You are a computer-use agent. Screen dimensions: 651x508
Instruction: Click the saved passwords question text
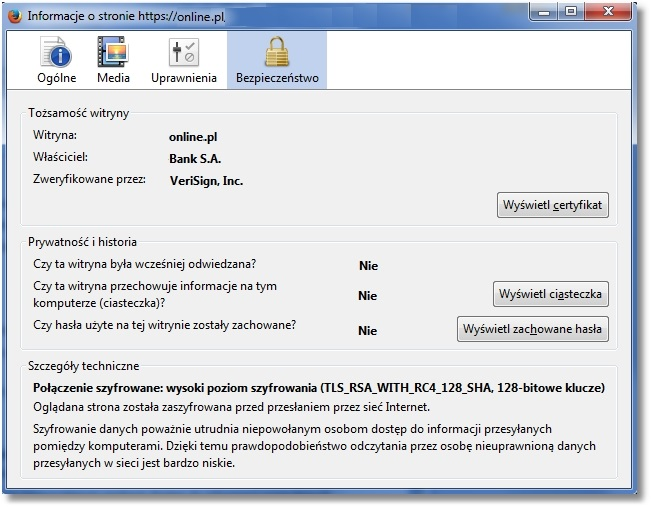[x=164, y=325]
